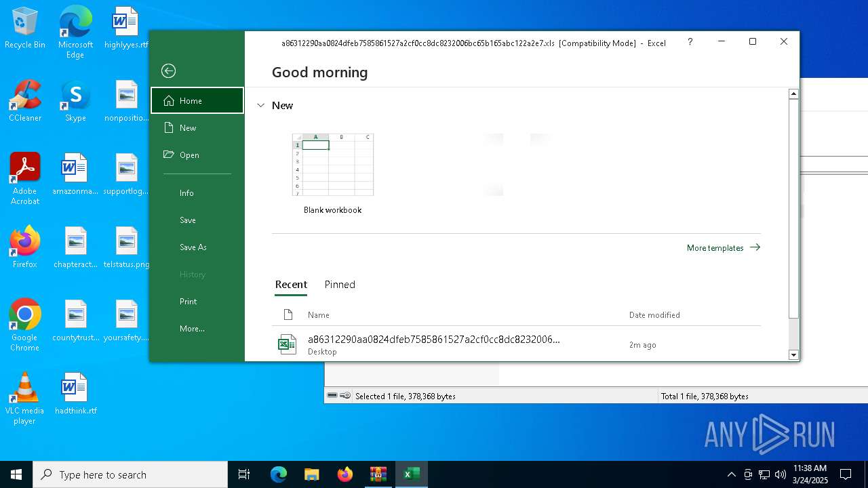This screenshot has height=488, width=868.
Task: Click the Date modified column header
Action: pyautogui.click(x=654, y=315)
